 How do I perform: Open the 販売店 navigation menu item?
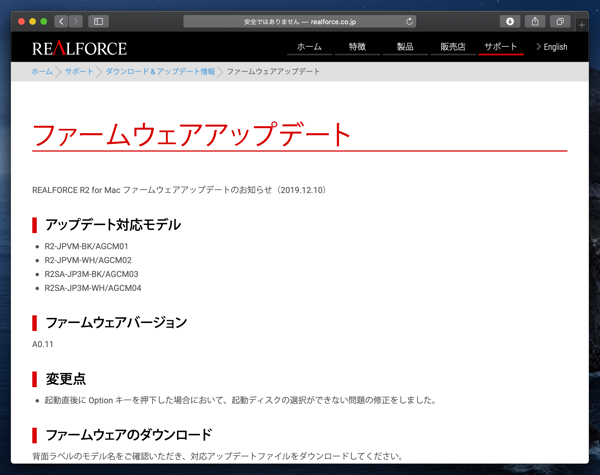tap(453, 47)
